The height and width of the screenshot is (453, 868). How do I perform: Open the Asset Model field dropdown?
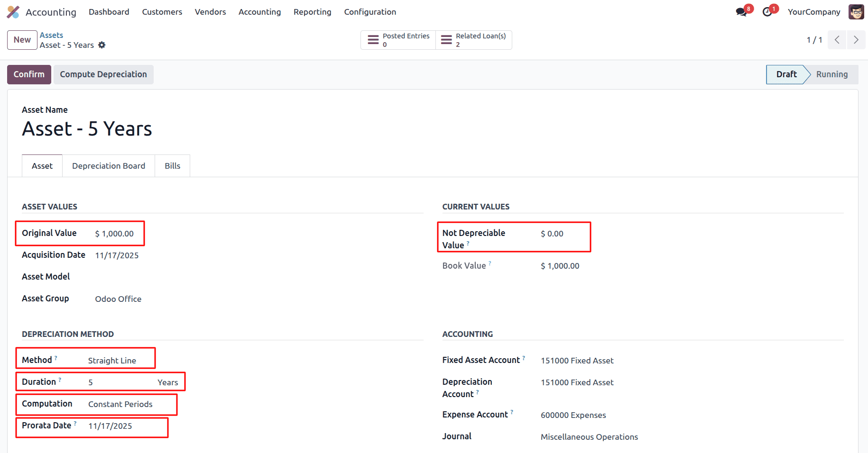pyautogui.click(x=119, y=277)
